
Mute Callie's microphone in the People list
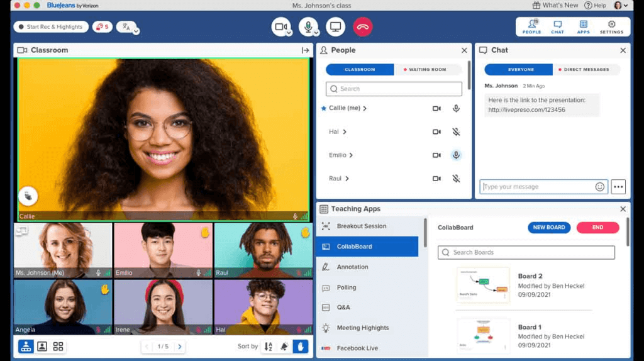(x=456, y=108)
